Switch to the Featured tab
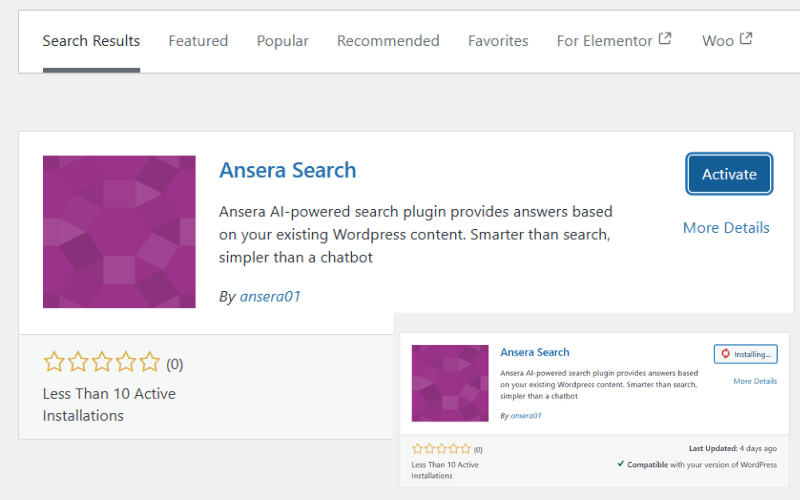Screen dimensions: 800x500 coord(198,41)
